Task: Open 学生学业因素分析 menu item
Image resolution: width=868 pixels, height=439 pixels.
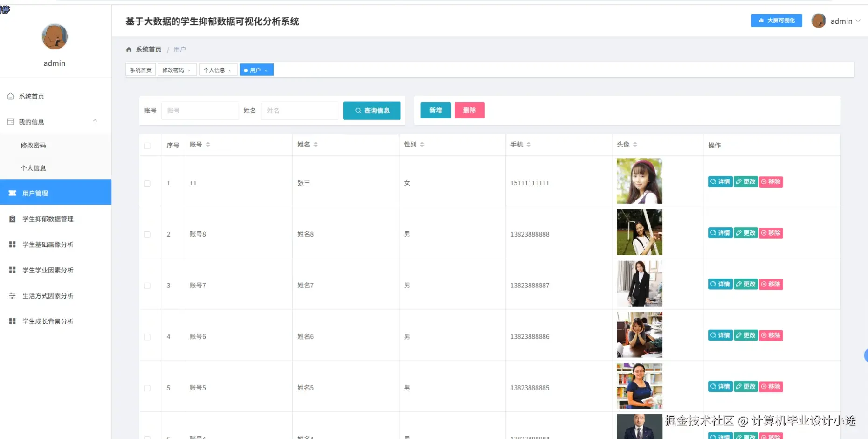Action: click(56, 270)
